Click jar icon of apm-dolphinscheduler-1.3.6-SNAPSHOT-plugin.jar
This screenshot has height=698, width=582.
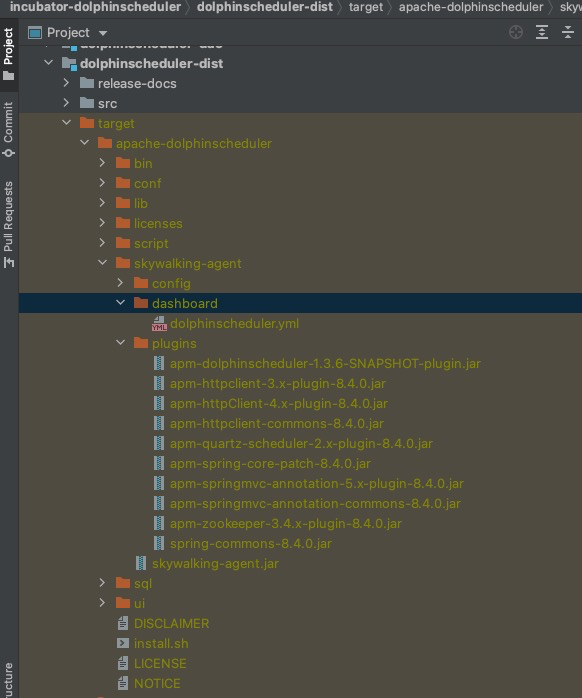click(x=159, y=363)
